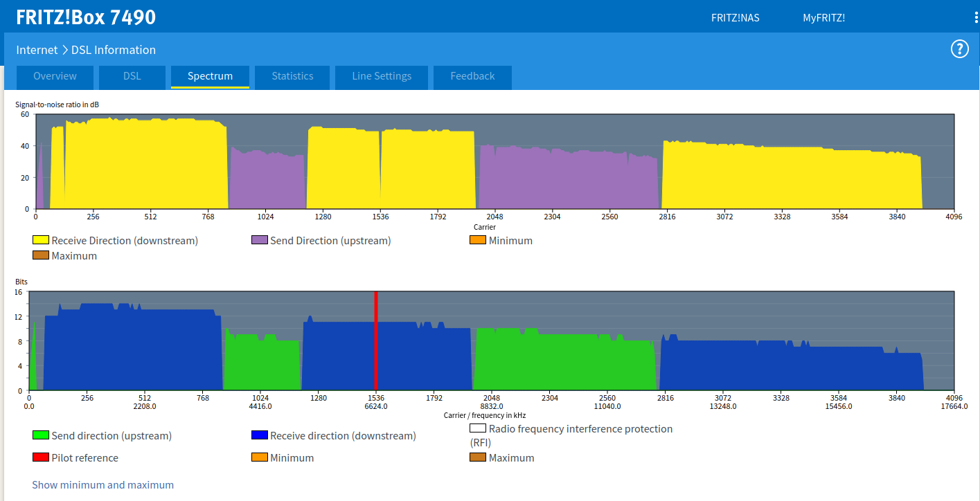Click Show minimum and maximum link

(103, 485)
